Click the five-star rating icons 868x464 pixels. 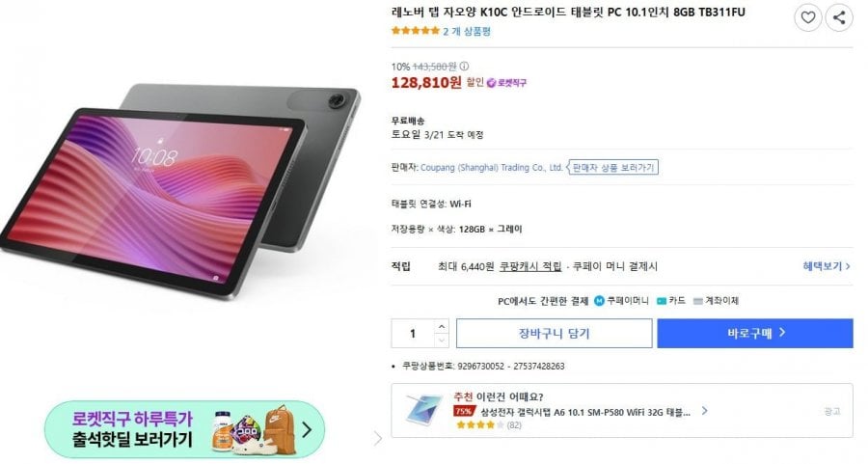click(x=415, y=31)
